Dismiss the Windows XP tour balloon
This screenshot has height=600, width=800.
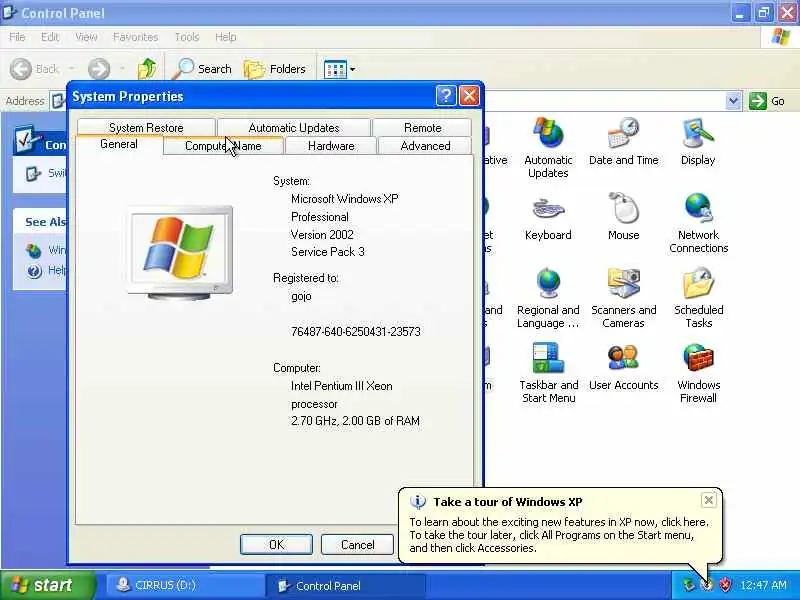click(x=709, y=501)
